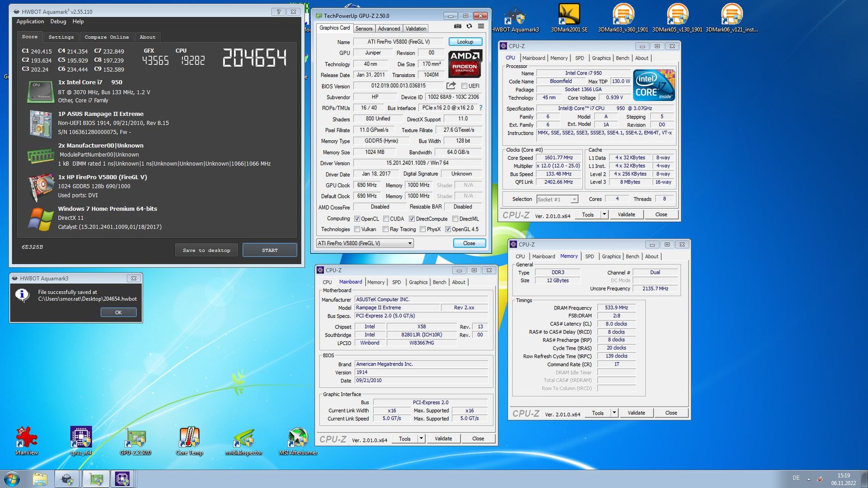The image size is (868, 488).
Task: Click the BIOS version share/export icon
Action: coord(451,85)
